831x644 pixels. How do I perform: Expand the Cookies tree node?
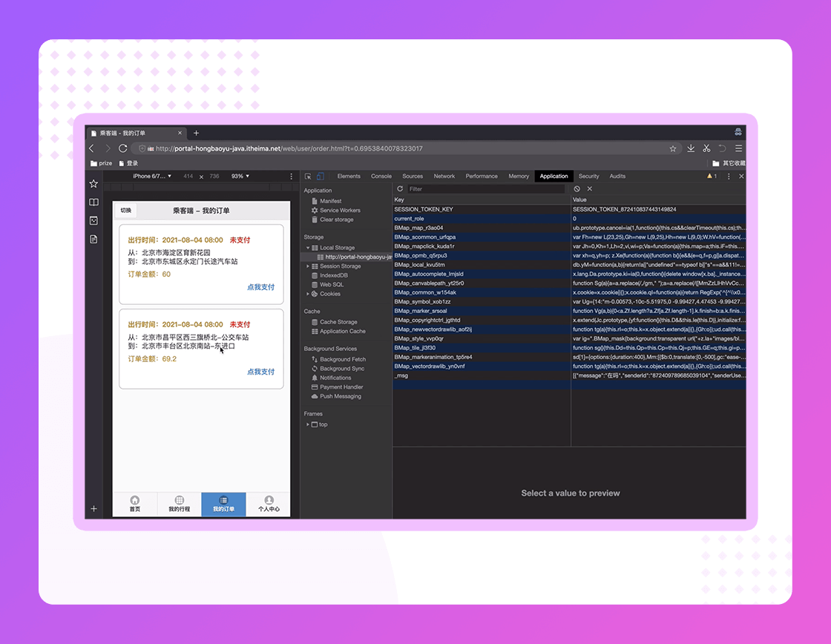click(x=308, y=294)
